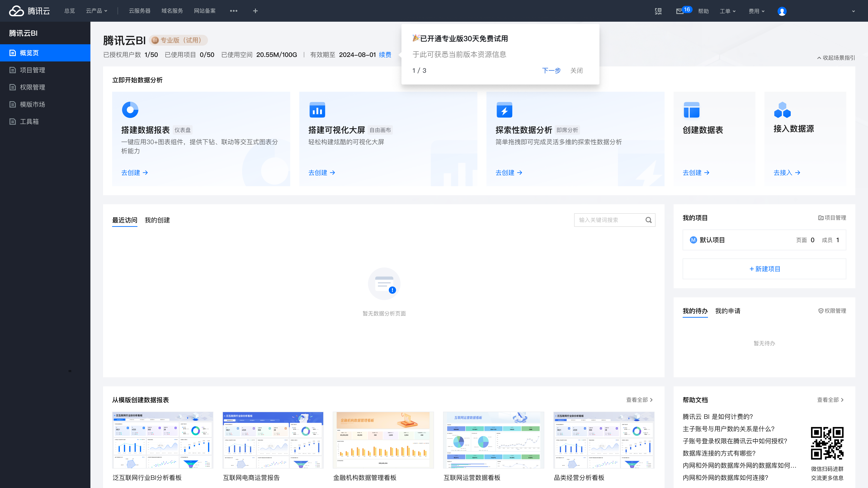Open 查看全部 for 帮助文档
This screenshot has width=868, height=488.
pyautogui.click(x=830, y=400)
